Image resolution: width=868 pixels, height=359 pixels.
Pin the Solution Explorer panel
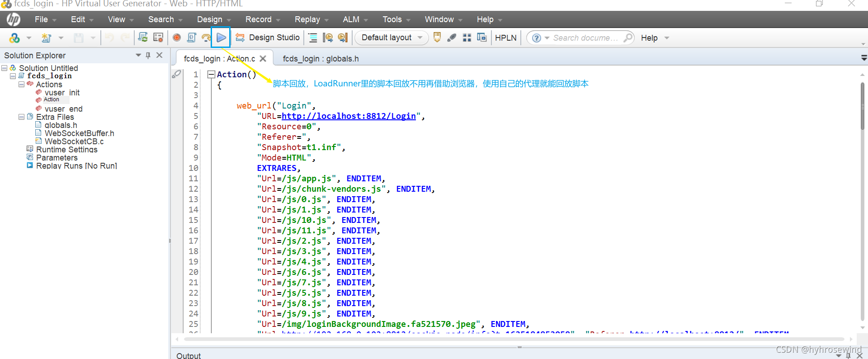pos(148,55)
